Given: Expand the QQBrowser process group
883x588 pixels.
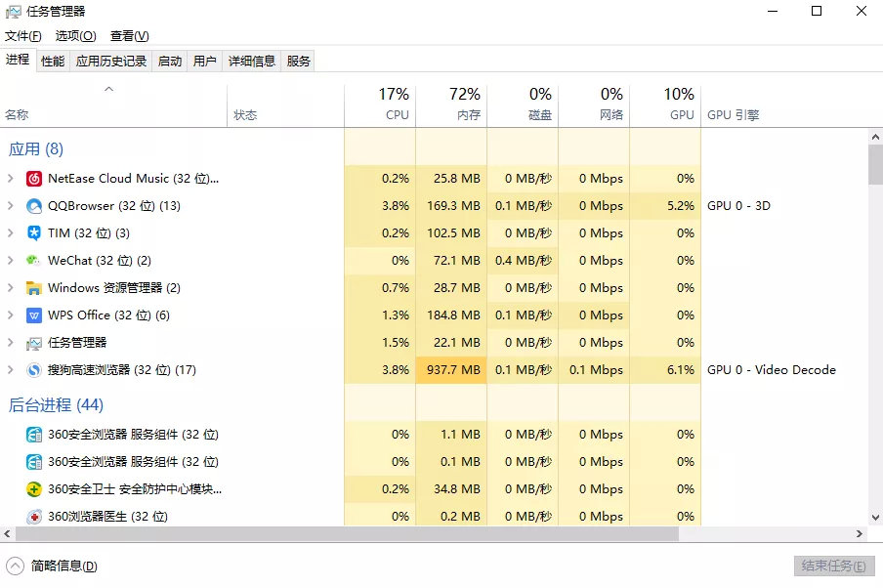Looking at the screenshot, I should 10,206.
